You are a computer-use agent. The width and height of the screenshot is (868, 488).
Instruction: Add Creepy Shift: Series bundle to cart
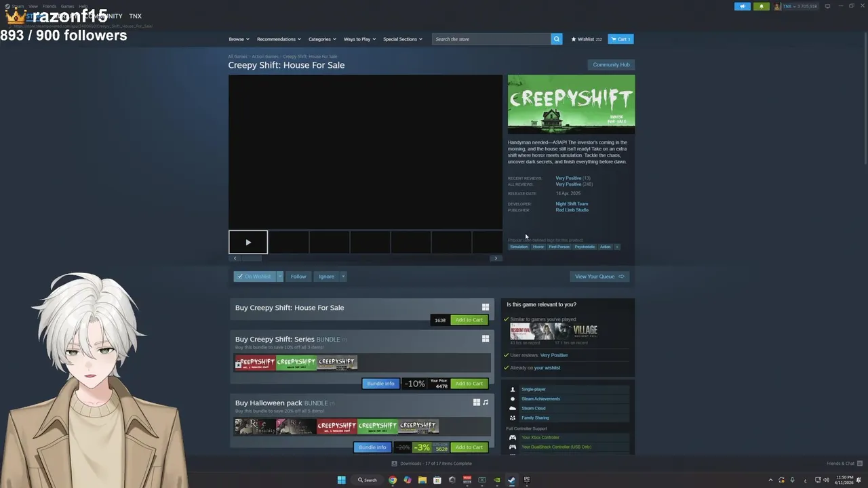click(469, 384)
